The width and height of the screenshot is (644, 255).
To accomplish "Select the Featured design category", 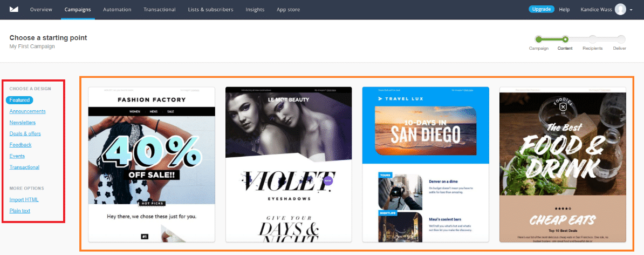I will (19, 100).
